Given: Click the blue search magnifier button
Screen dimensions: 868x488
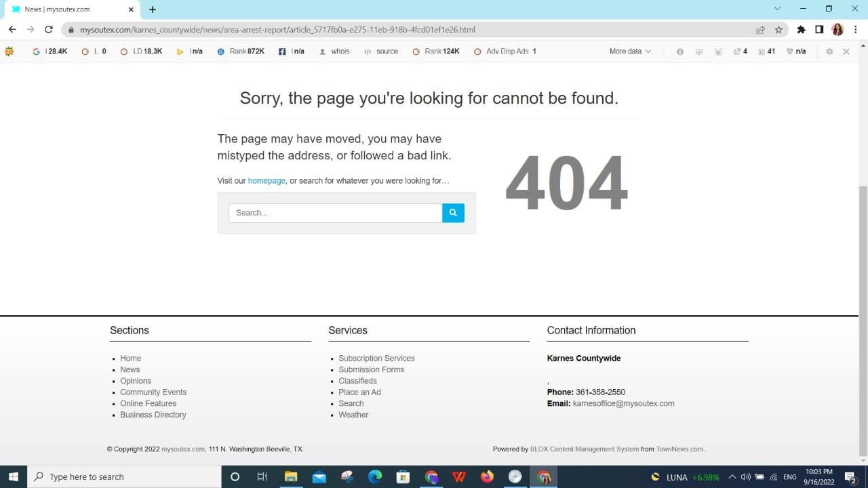Looking at the screenshot, I should [x=453, y=213].
